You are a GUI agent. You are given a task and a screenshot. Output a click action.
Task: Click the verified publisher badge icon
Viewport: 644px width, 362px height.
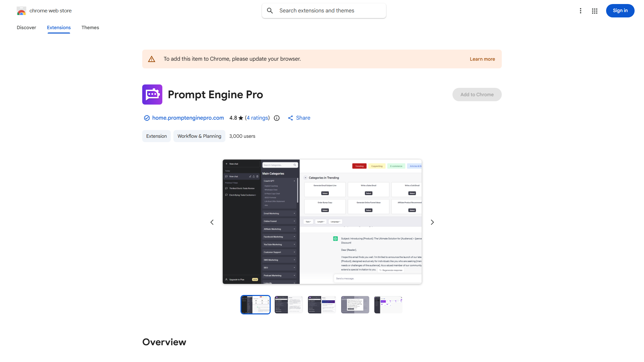(147, 118)
